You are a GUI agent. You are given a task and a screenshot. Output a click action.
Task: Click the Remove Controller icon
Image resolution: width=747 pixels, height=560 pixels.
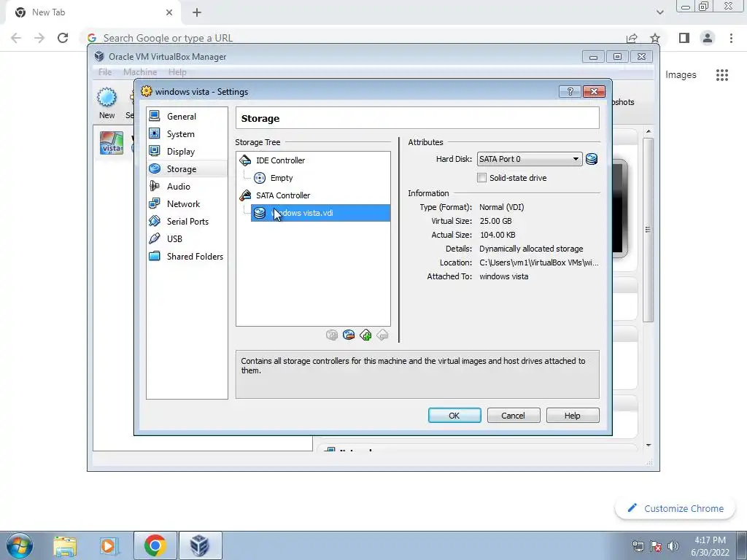click(382, 335)
